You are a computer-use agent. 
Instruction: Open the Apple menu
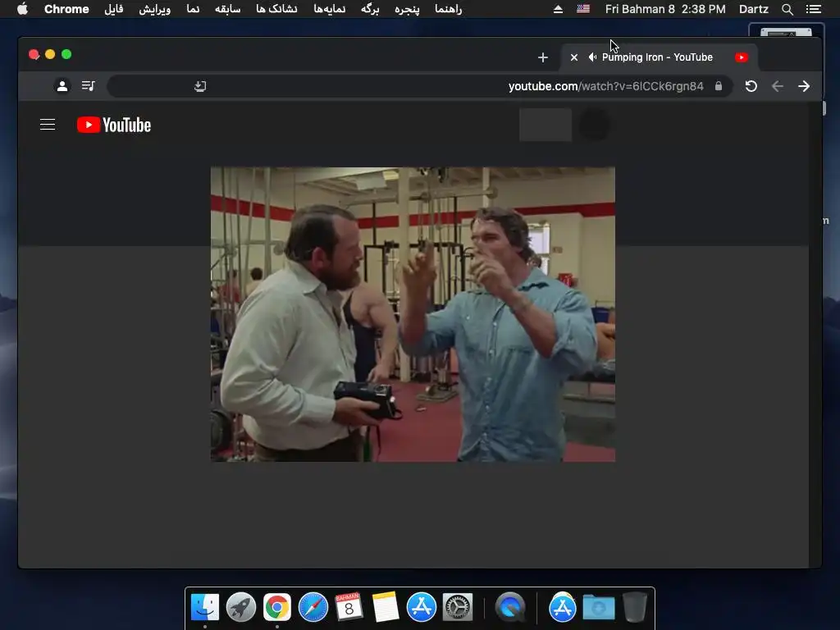coord(22,9)
